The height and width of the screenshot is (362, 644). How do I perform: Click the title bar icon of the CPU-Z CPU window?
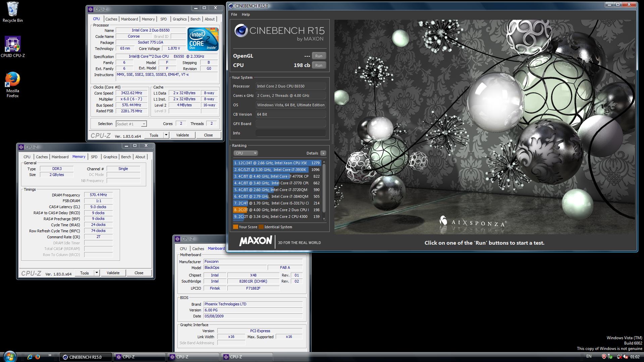pyautogui.click(x=91, y=9)
